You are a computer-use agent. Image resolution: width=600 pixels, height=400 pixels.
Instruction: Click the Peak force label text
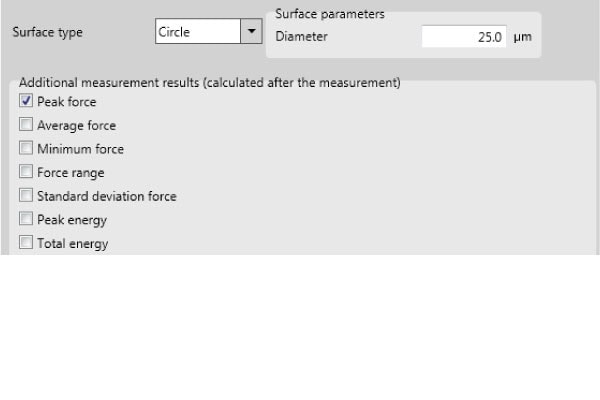67,102
